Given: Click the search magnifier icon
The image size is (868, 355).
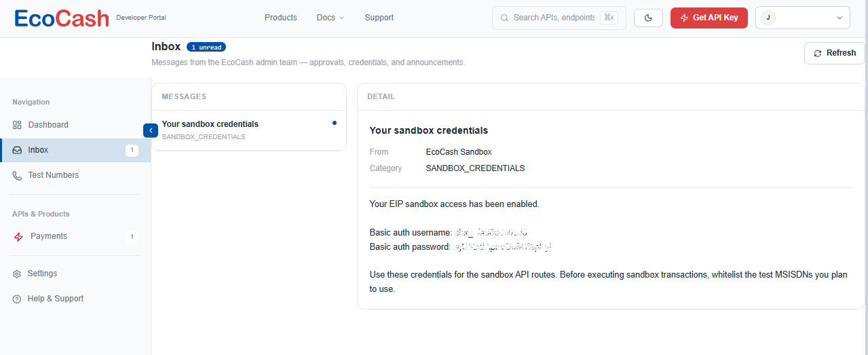Looking at the screenshot, I should click(504, 18).
